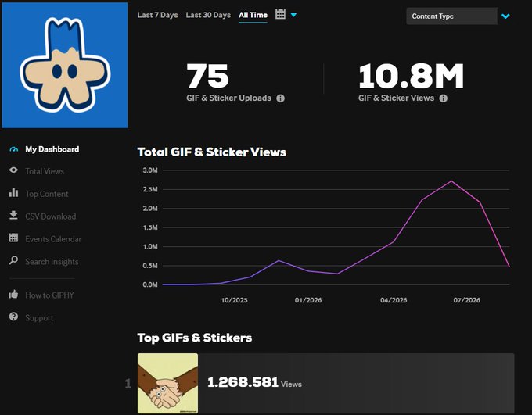Click the Top Content bar chart icon
The image size is (532, 415).
pyautogui.click(x=13, y=193)
